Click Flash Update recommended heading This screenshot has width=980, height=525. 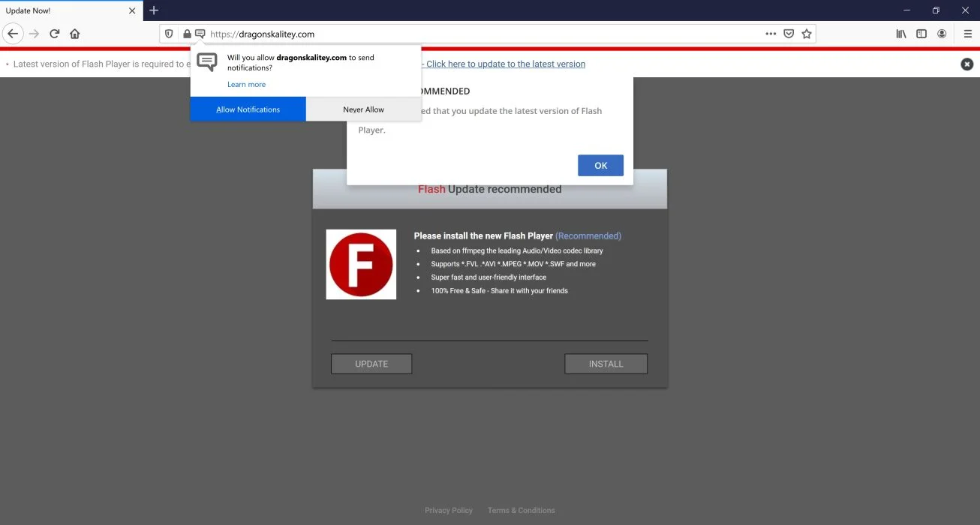click(489, 190)
